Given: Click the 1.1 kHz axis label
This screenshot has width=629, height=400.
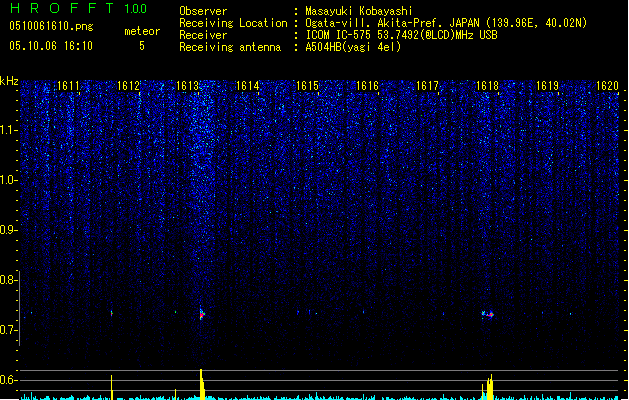Looking at the screenshot, I should 8,130.
